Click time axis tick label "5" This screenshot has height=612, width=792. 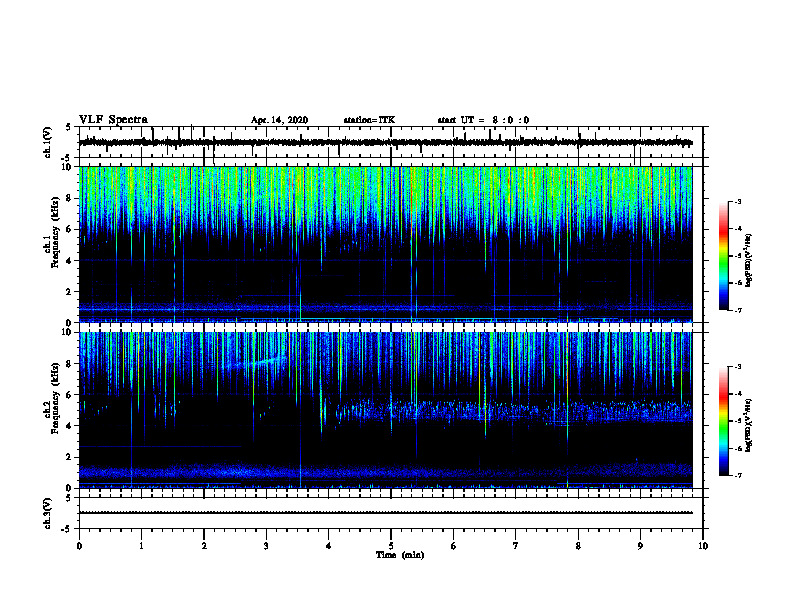tap(391, 546)
